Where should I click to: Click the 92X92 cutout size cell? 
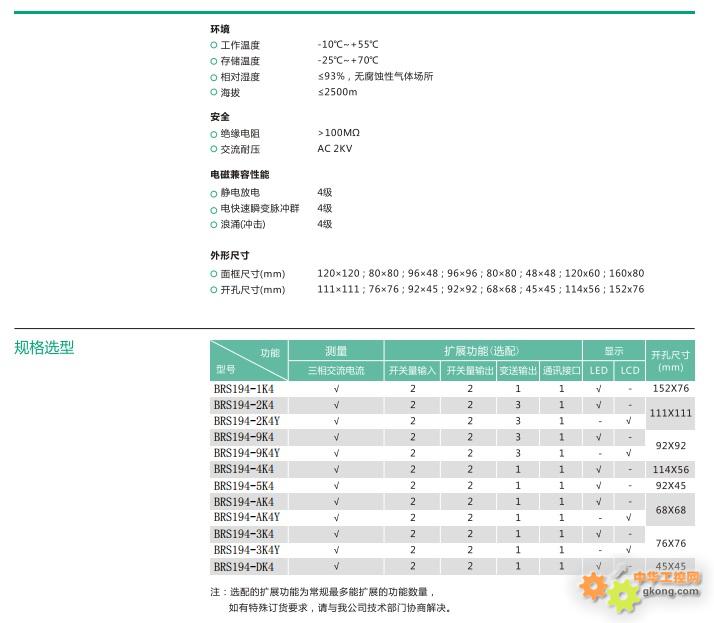[x=670, y=445]
